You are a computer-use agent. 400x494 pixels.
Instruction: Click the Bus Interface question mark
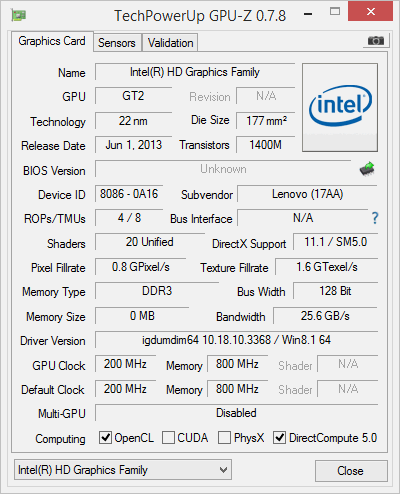click(375, 218)
